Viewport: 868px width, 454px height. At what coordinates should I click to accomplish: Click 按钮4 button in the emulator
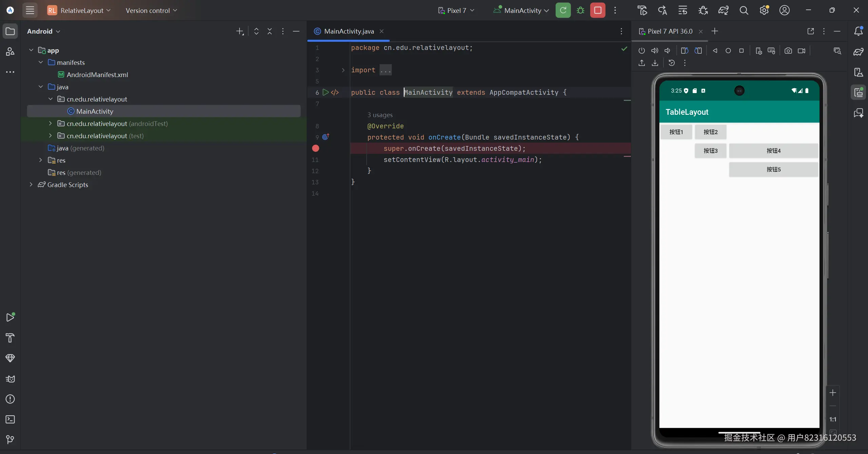773,150
